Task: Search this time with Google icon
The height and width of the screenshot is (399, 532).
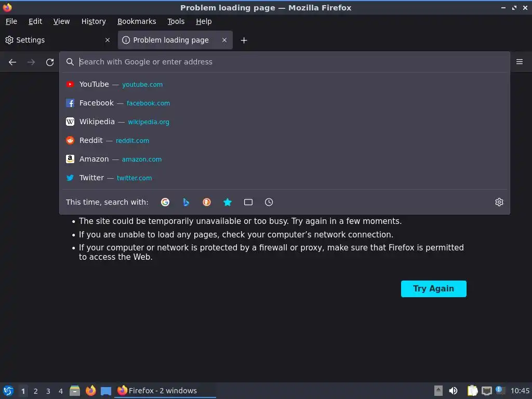Action: click(x=165, y=202)
